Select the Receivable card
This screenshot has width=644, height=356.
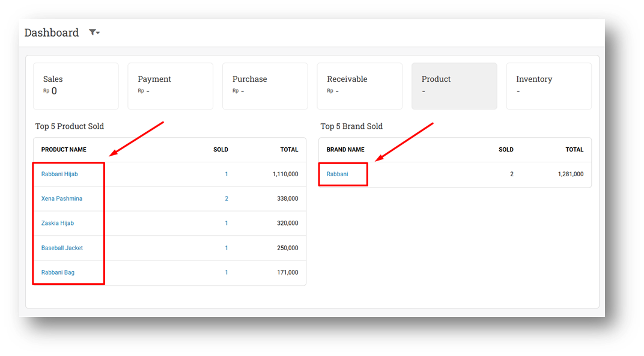click(x=359, y=86)
